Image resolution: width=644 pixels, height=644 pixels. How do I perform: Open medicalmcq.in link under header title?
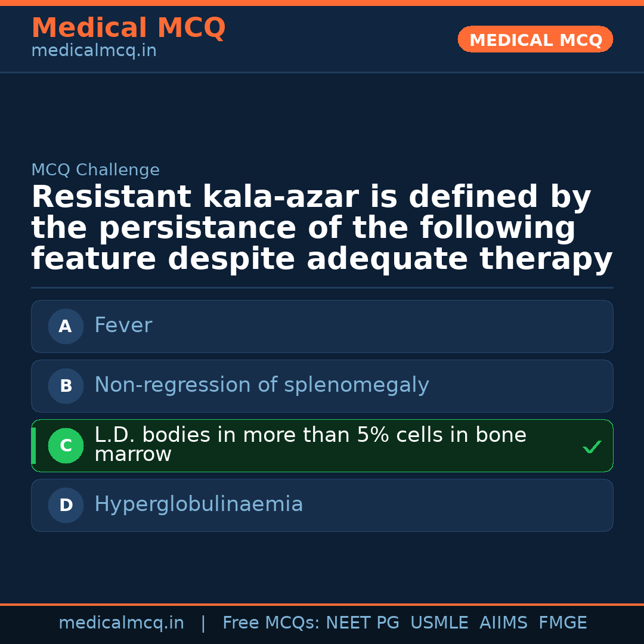pyautogui.click(x=94, y=51)
